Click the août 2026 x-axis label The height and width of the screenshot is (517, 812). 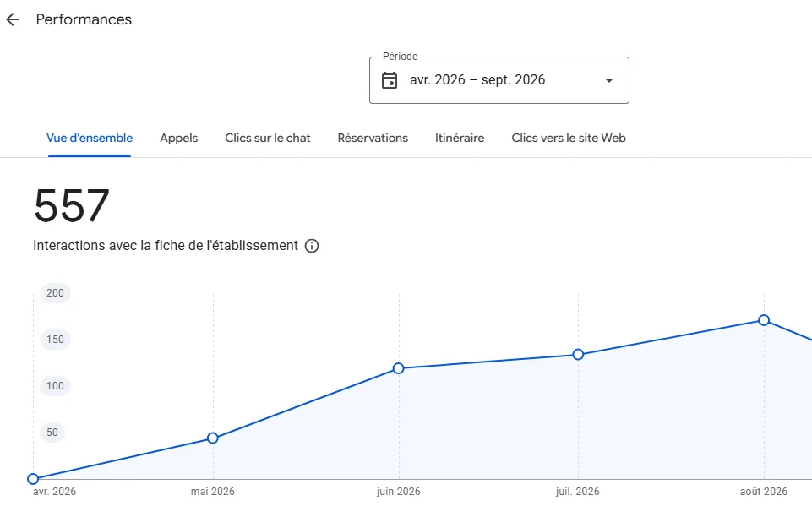(x=764, y=492)
